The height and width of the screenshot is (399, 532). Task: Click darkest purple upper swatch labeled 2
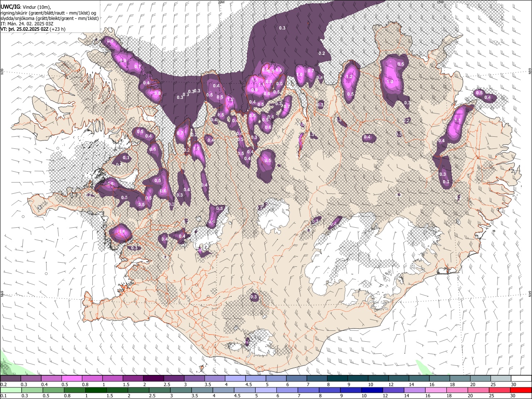tap(154, 379)
